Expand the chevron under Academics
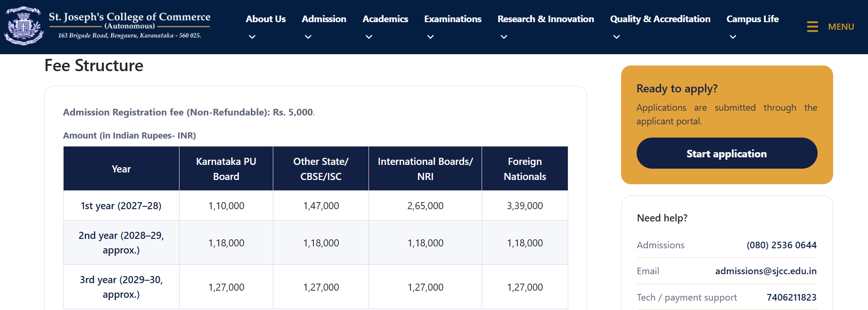868x310 pixels. [369, 37]
